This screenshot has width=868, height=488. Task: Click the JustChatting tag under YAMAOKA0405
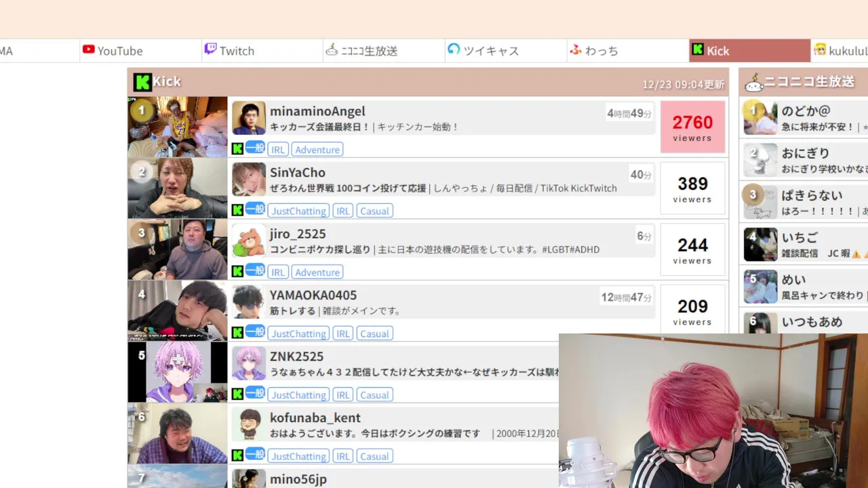299,333
